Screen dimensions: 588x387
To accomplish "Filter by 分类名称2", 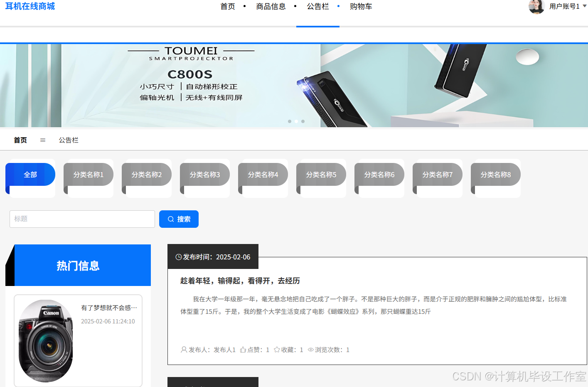I will point(147,175).
